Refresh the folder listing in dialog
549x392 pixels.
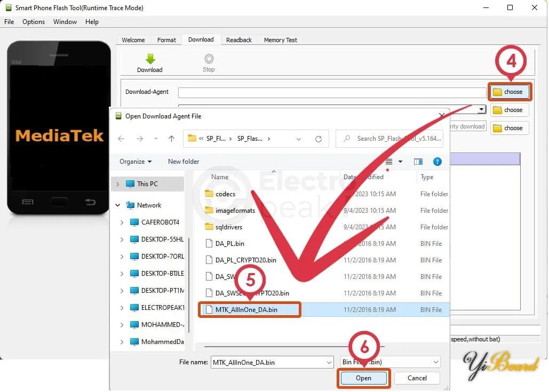[x=319, y=139]
